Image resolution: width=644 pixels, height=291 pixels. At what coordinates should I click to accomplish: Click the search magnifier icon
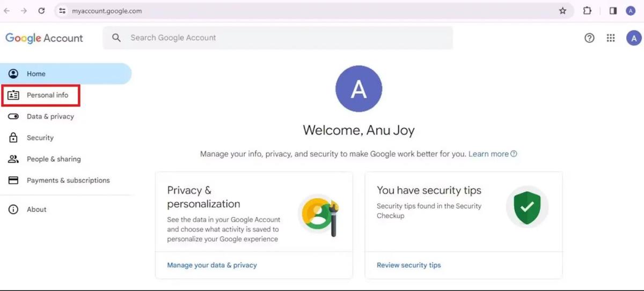[x=116, y=38]
